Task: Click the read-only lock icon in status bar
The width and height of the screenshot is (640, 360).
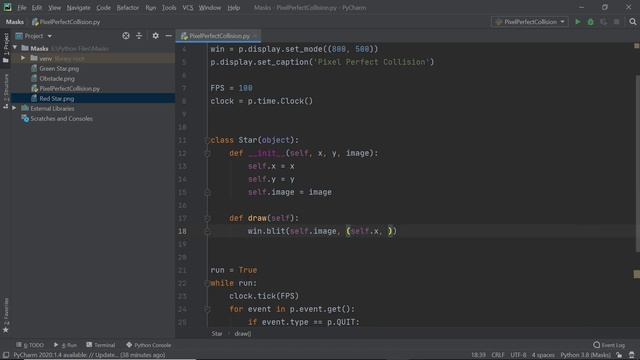Action: point(619,355)
